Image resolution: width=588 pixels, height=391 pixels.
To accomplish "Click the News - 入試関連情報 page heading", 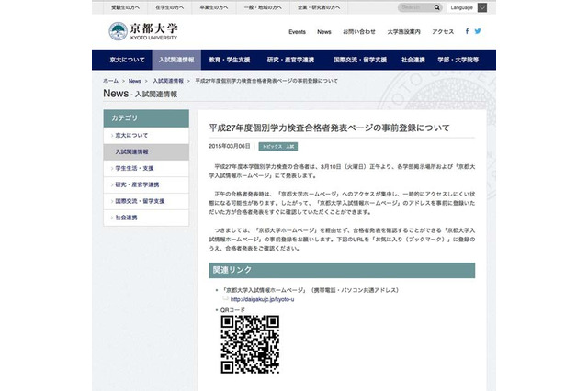I will pos(141,94).
